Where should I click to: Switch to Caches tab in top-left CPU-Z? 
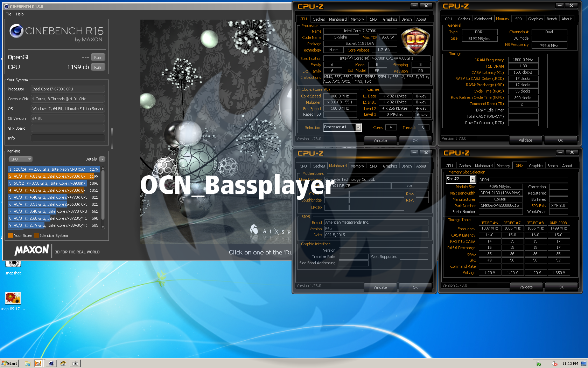318,19
